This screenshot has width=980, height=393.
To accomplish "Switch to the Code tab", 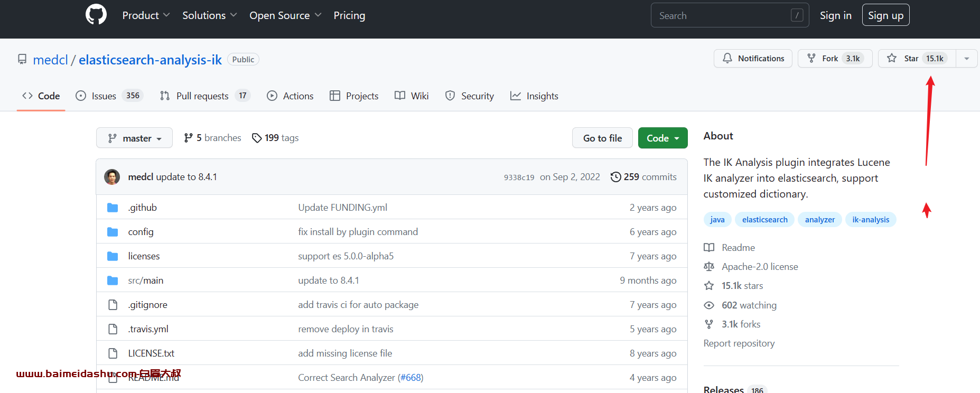I will [x=41, y=96].
